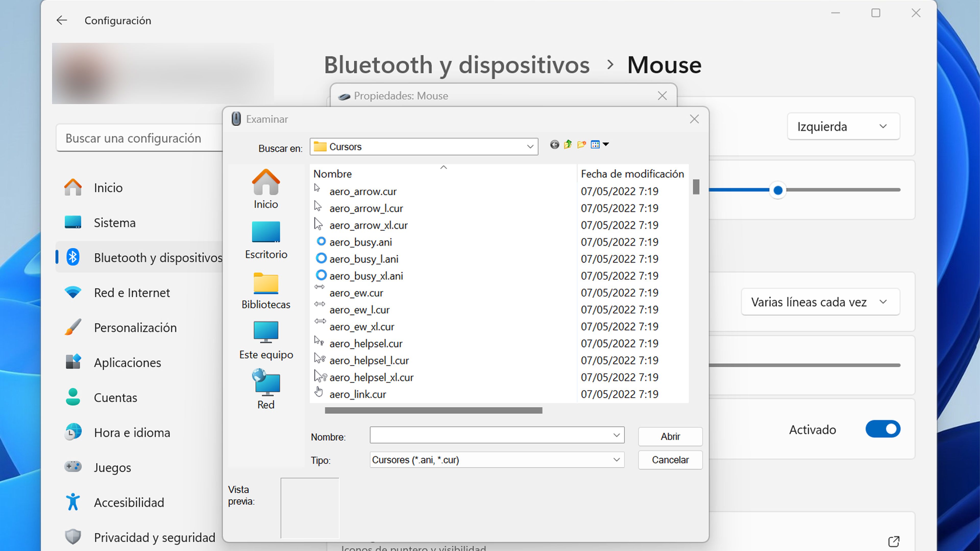Open Accesibilidad in Configuración sidebar
980x551 pixels.
point(140,503)
